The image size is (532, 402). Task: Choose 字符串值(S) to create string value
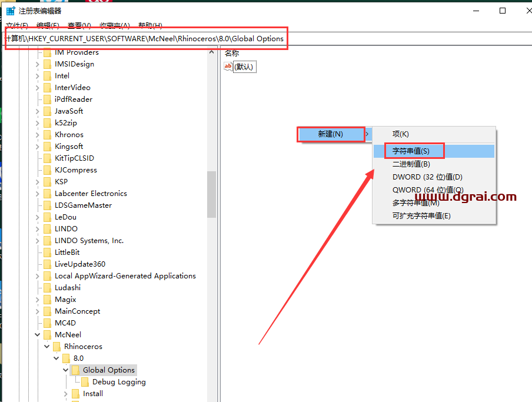pos(434,151)
